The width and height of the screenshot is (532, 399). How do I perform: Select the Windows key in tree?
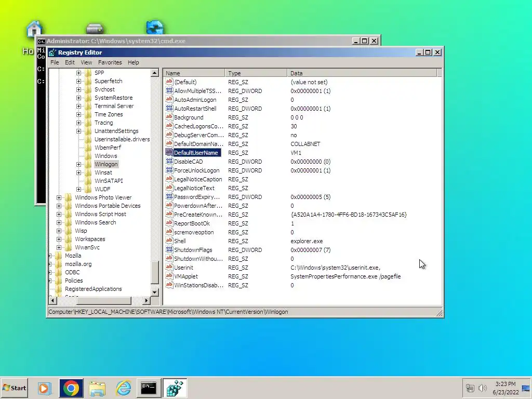105,156
